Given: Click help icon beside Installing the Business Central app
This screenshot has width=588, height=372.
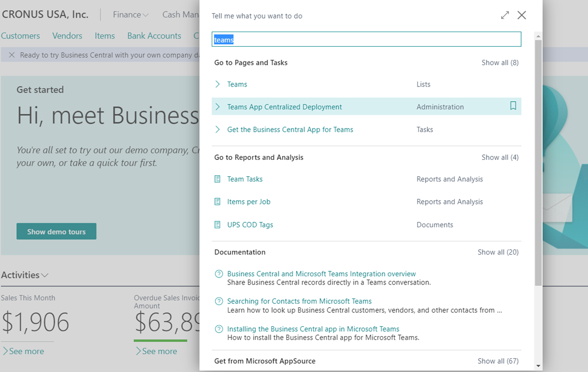Looking at the screenshot, I should [x=219, y=329].
